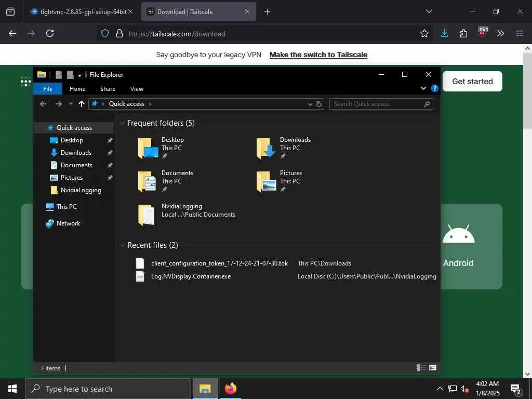Go back in File Explorer

[x=43, y=104]
